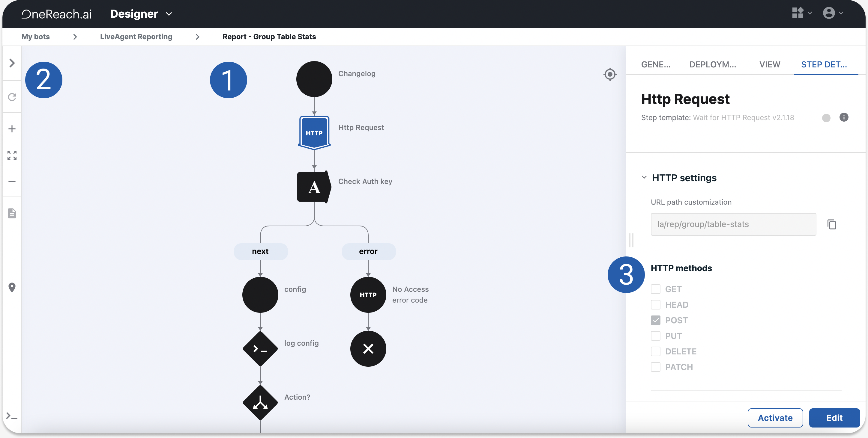Screen dimensions: 868x438
Task: Click the recenter canvas target icon
Action: [x=609, y=74]
